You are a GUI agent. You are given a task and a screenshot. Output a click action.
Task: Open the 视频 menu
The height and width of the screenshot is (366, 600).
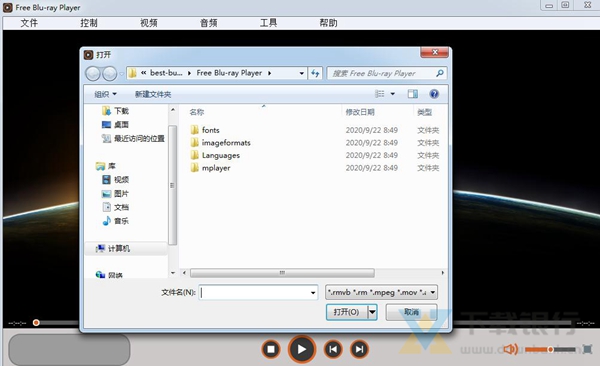[x=148, y=23]
